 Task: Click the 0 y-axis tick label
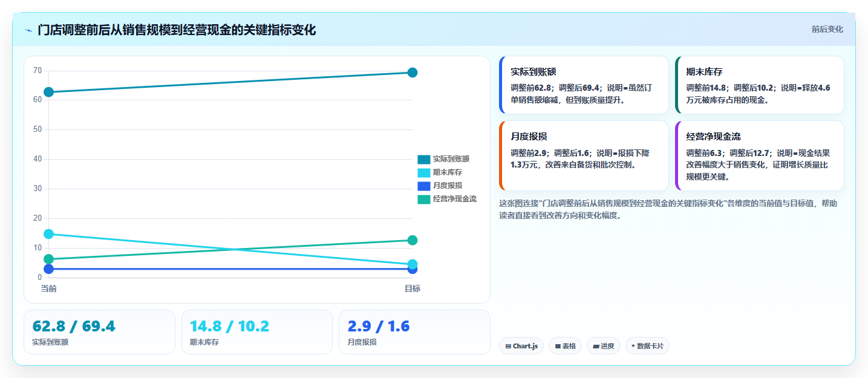[x=40, y=278]
